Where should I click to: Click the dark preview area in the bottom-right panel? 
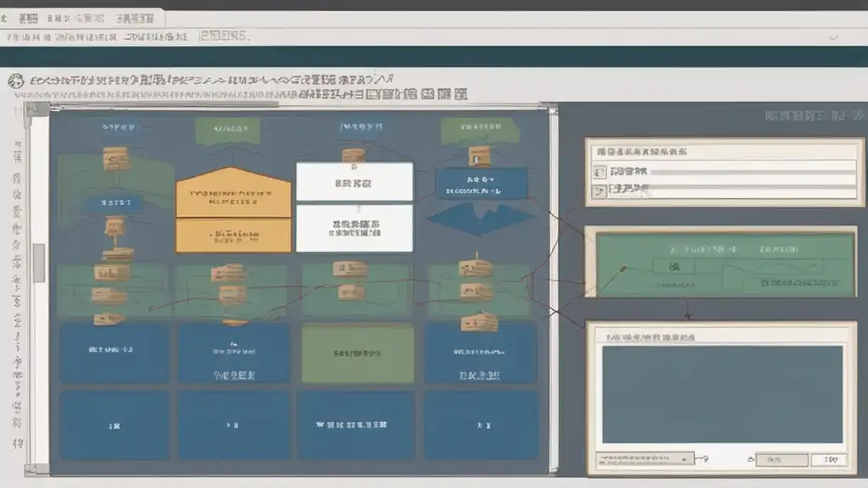pyautogui.click(x=722, y=394)
